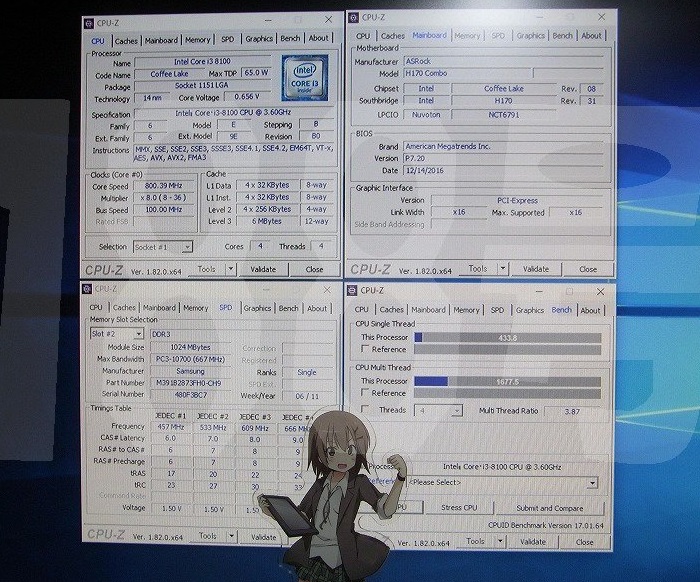Click the Coffee Lake code name field
This screenshot has width=700, height=582.
click(x=169, y=74)
